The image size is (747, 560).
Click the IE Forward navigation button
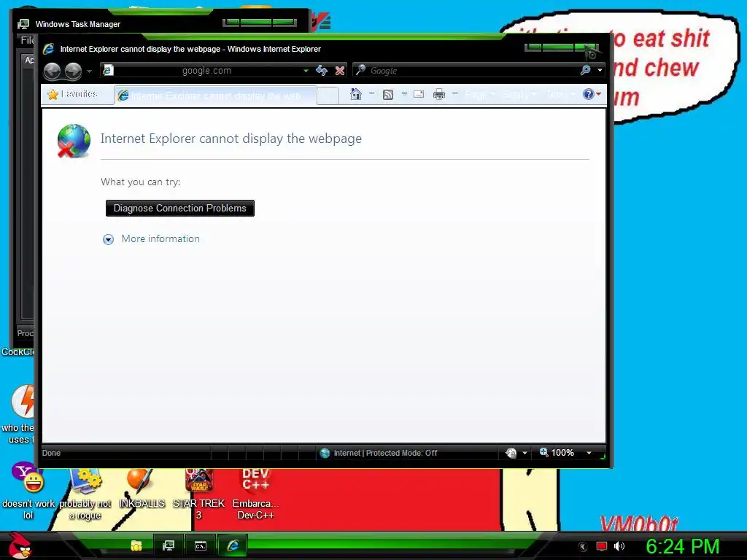point(73,71)
